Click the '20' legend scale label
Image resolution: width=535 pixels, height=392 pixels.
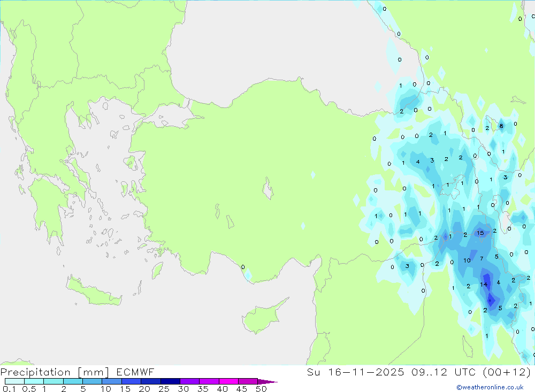(x=144, y=389)
